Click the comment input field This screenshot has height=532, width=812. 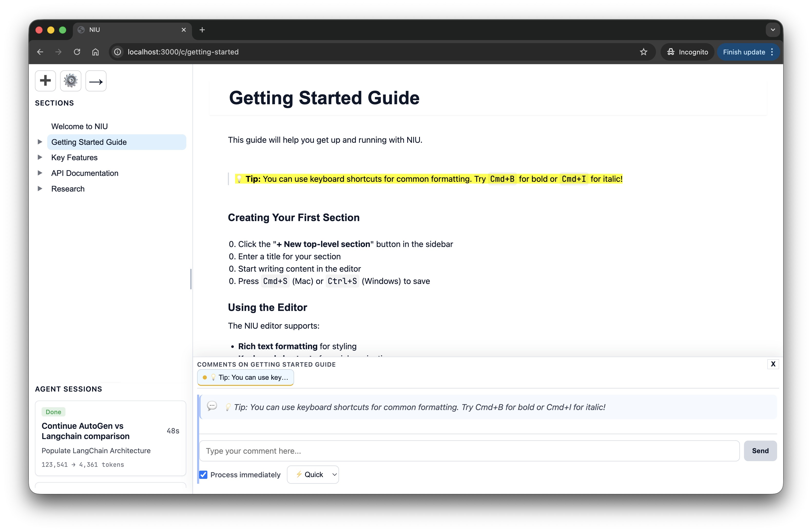469,451
